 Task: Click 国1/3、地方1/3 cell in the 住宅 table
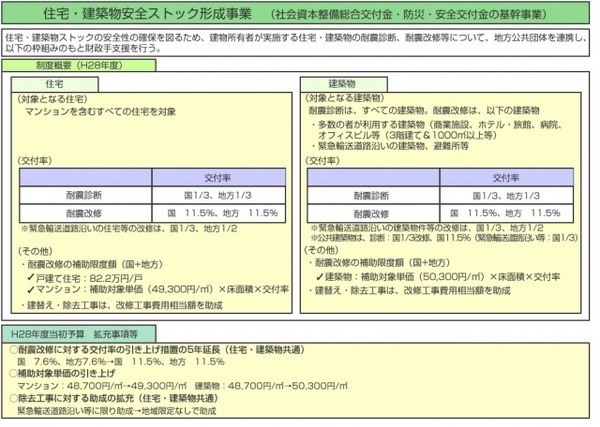[207, 195]
